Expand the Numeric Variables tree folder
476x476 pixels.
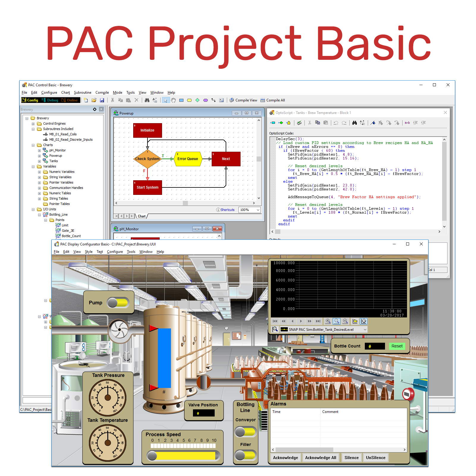tap(39, 172)
